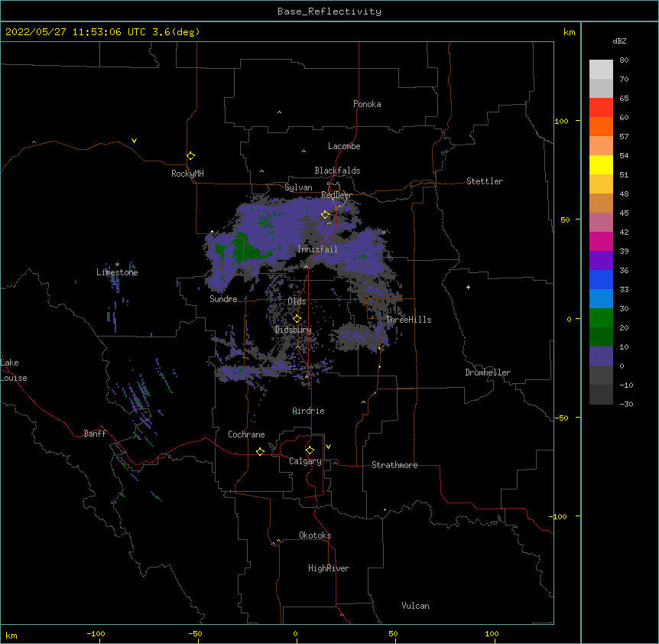The image size is (659, 644).
Task: Click the HighRiver town label
Action: click(329, 568)
